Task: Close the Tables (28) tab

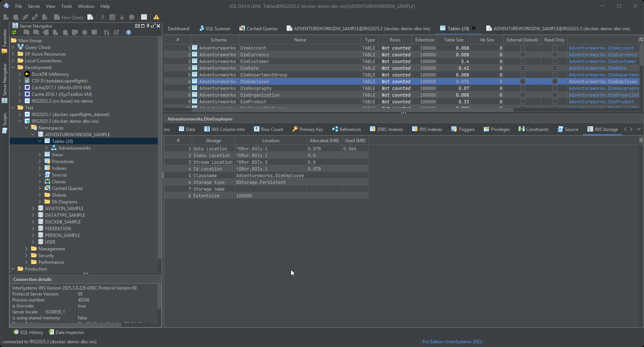Action: 474,28
